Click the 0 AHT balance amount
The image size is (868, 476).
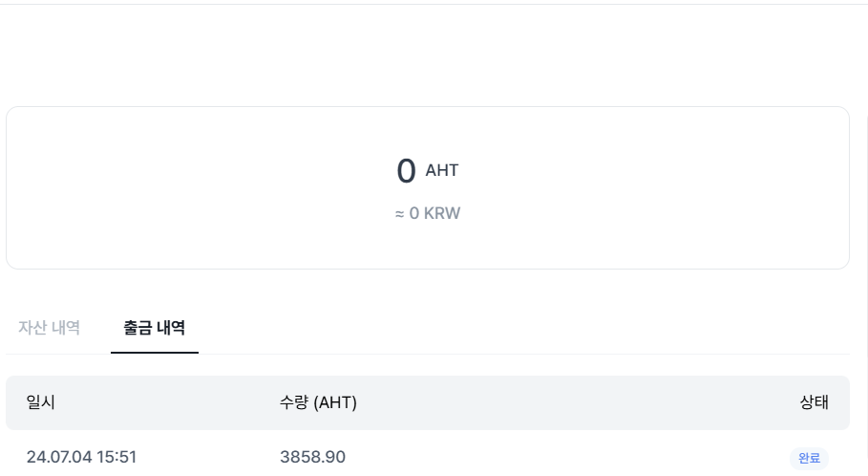(407, 171)
